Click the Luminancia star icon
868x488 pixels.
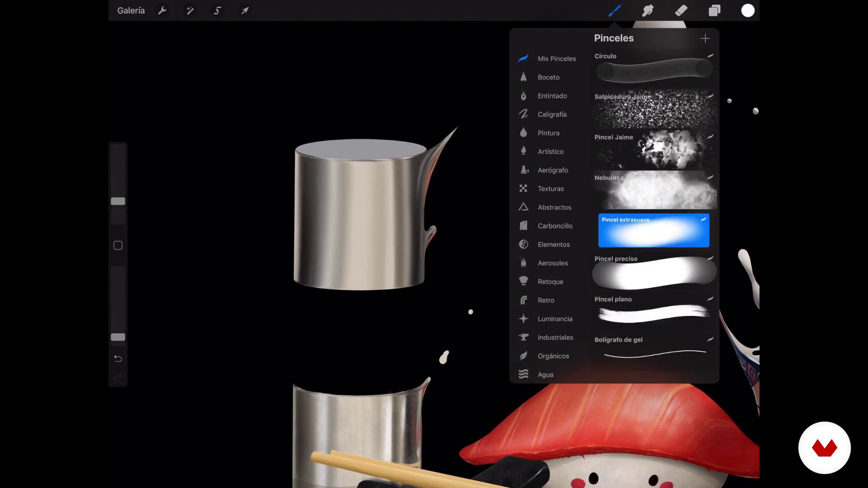pos(524,319)
